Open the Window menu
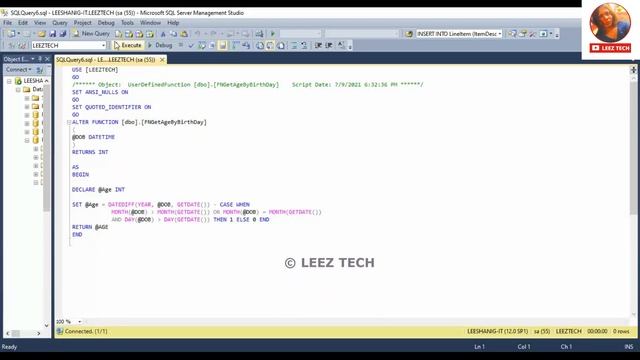Screen dimensions: 640x360 point(150,23)
